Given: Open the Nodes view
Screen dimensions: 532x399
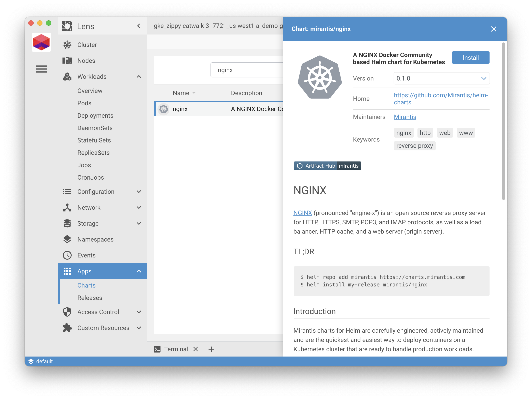Looking at the screenshot, I should coord(86,61).
